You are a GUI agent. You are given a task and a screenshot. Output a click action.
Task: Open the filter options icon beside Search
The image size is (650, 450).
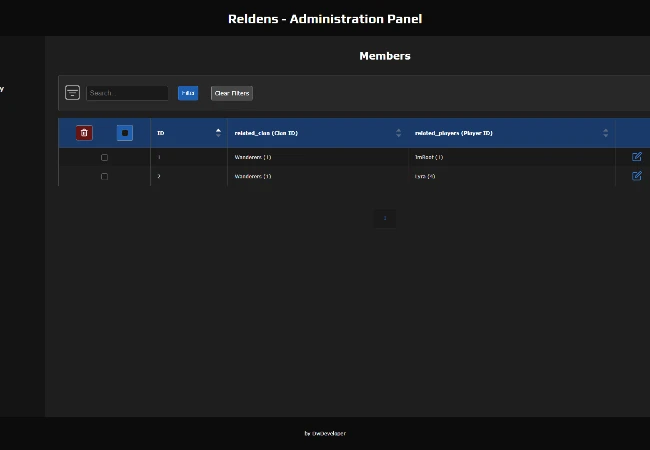pyautogui.click(x=73, y=92)
